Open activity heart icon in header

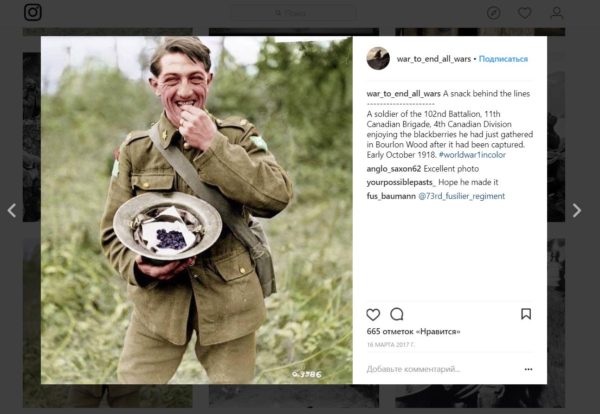[525, 13]
